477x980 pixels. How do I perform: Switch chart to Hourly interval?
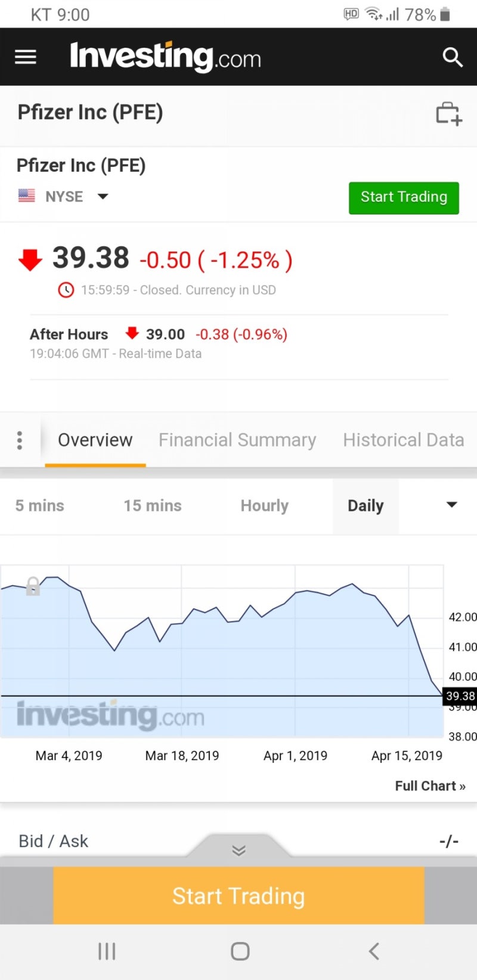(x=264, y=505)
